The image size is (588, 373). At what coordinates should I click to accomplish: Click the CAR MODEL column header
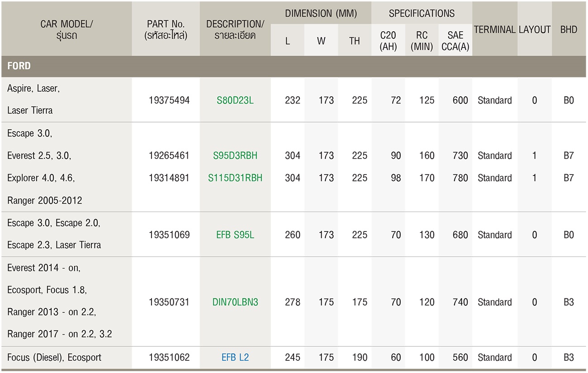[x=66, y=30]
